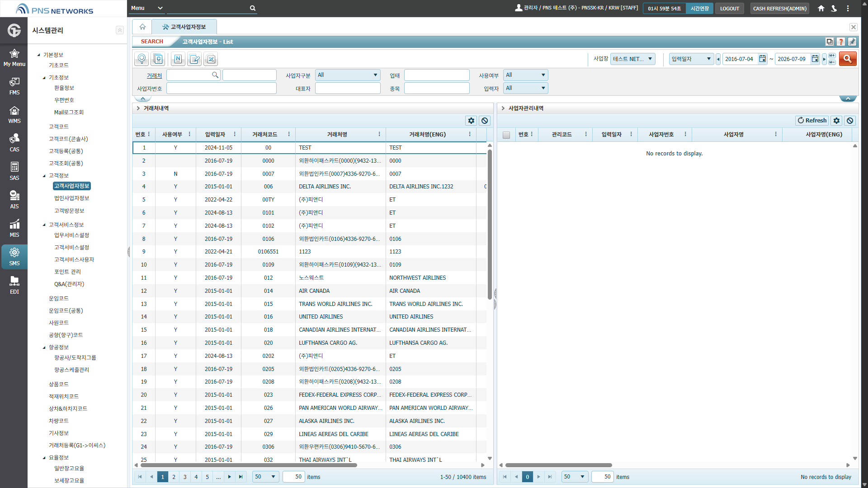Screen dimensions: 868x488
Task: Open the WMS module in sidebar
Action: (x=14, y=114)
